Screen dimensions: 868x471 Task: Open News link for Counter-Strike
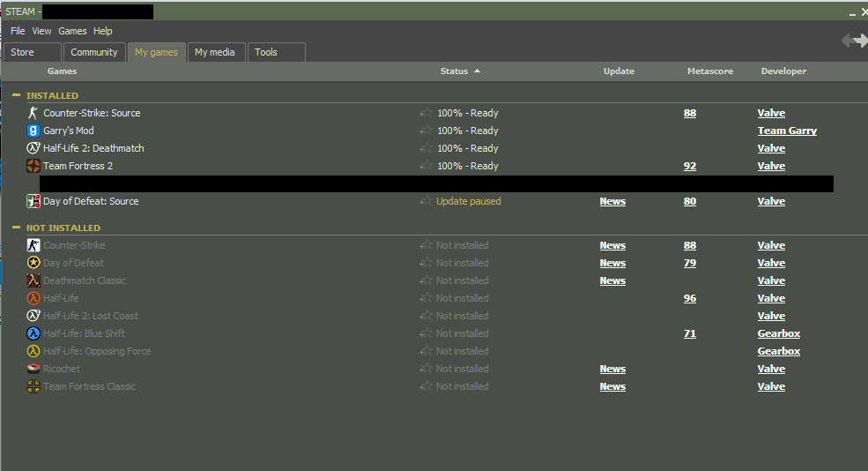612,245
